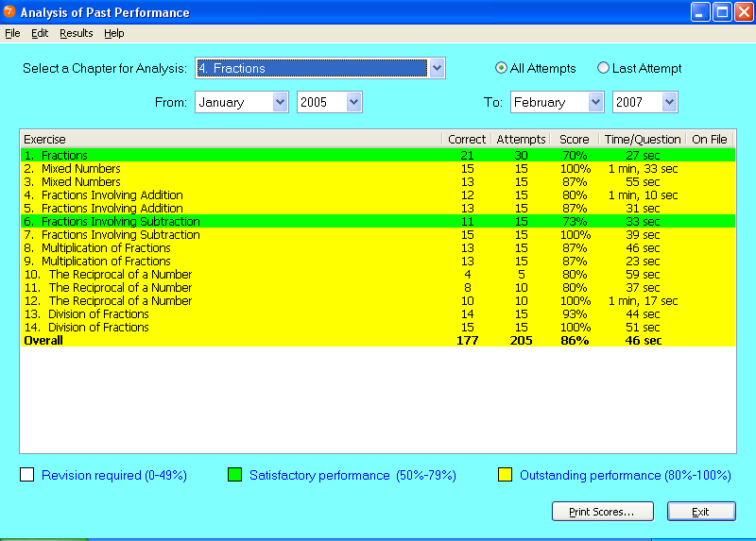Open the Edit menu
Image resolution: width=756 pixels, height=541 pixels.
click(40, 33)
